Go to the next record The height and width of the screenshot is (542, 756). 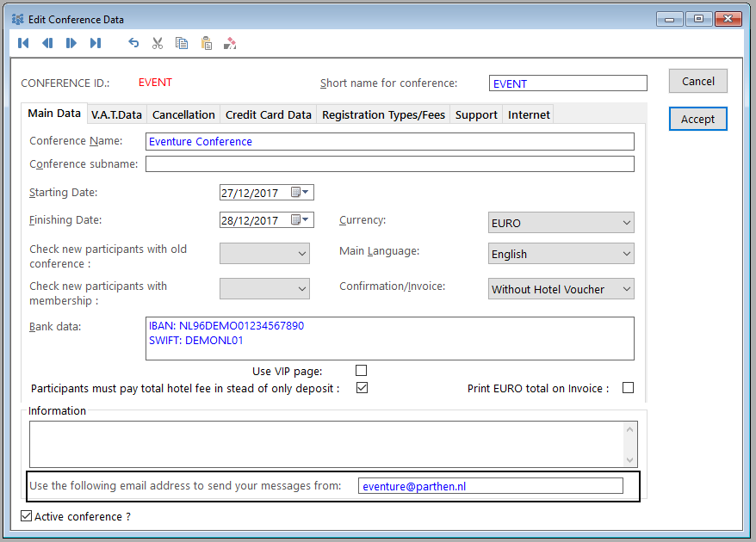[71, 43]
